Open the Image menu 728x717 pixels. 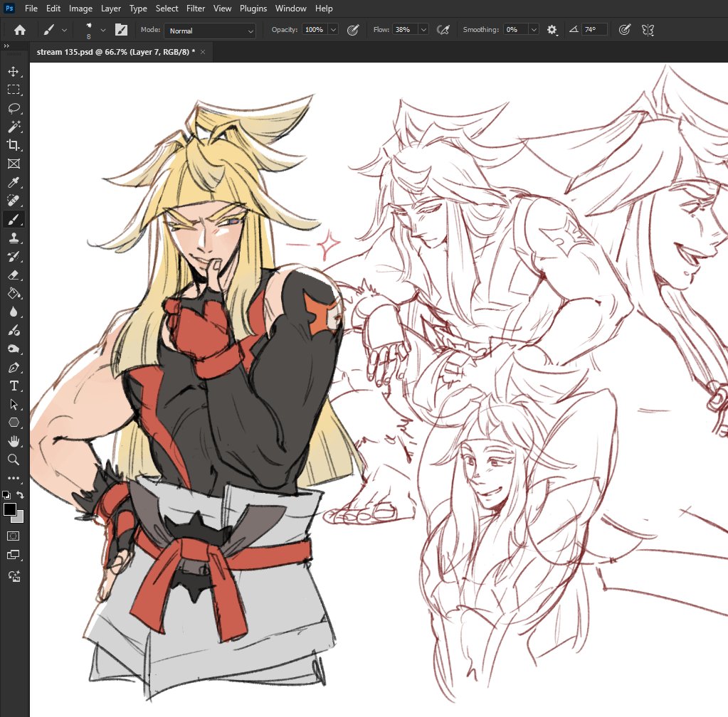[x=81, y=9]
